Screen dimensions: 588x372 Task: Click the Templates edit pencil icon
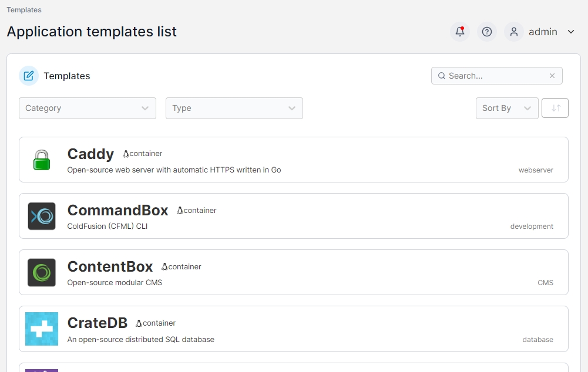[29, 76]
